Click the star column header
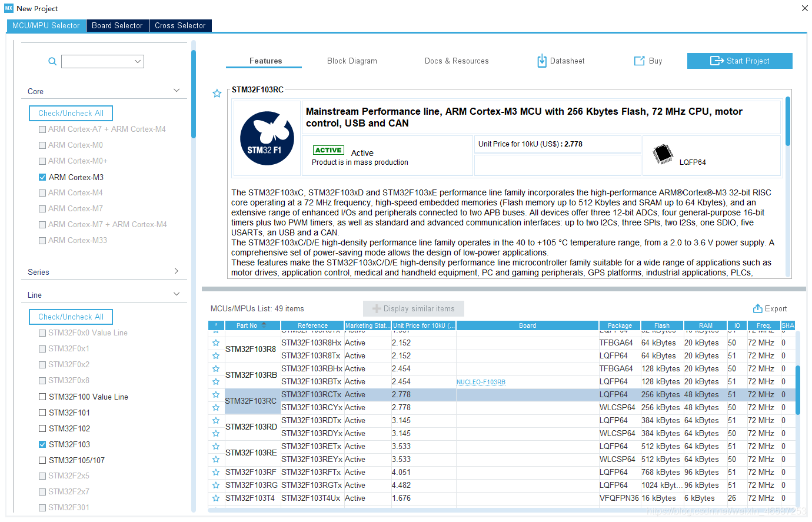This screenshot has height=522, width=812. 216,325
